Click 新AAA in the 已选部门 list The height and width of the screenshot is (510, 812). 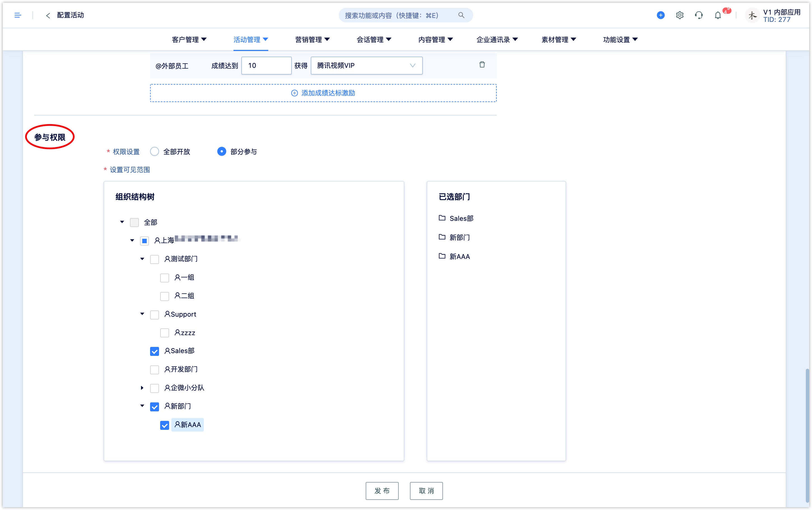tap(459, 257)
